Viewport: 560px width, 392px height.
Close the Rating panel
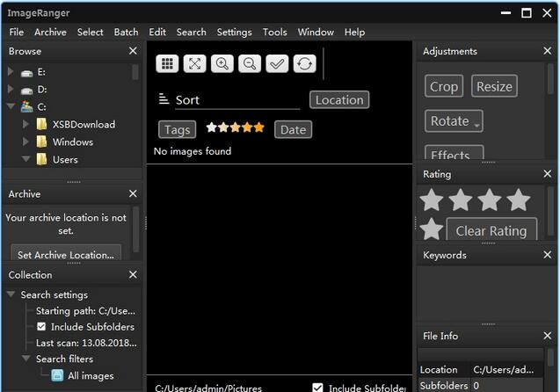click(548, 174)
